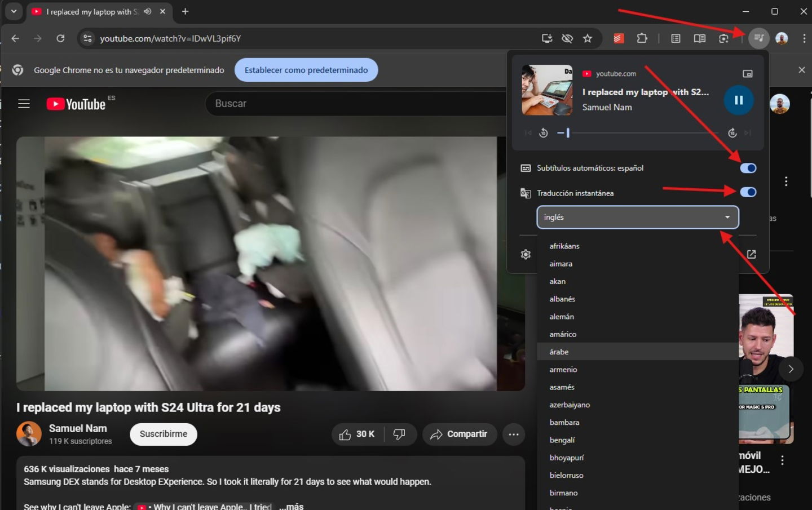Close the 'I replaced my laptop' tab
Screen dimensions: 812x510
162,11
